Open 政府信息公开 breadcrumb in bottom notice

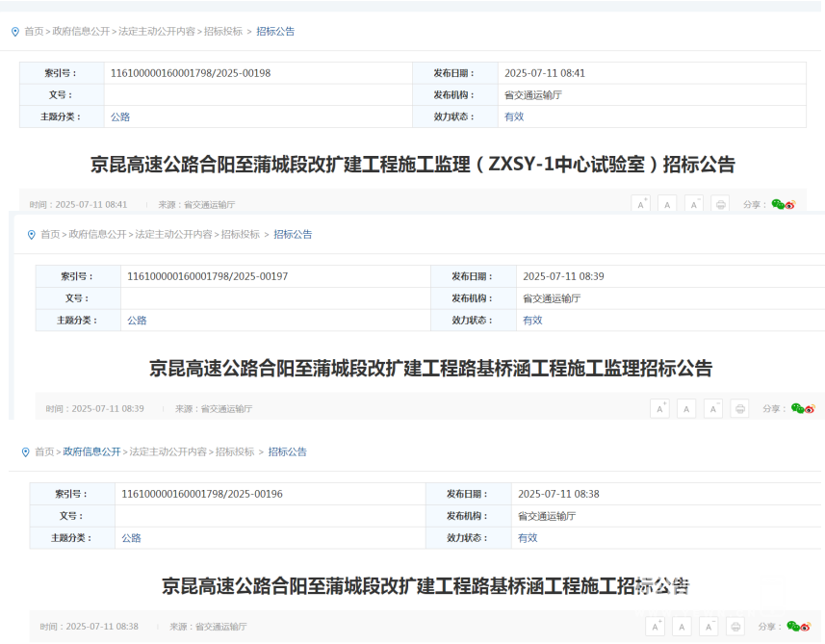tap(91, 451)
